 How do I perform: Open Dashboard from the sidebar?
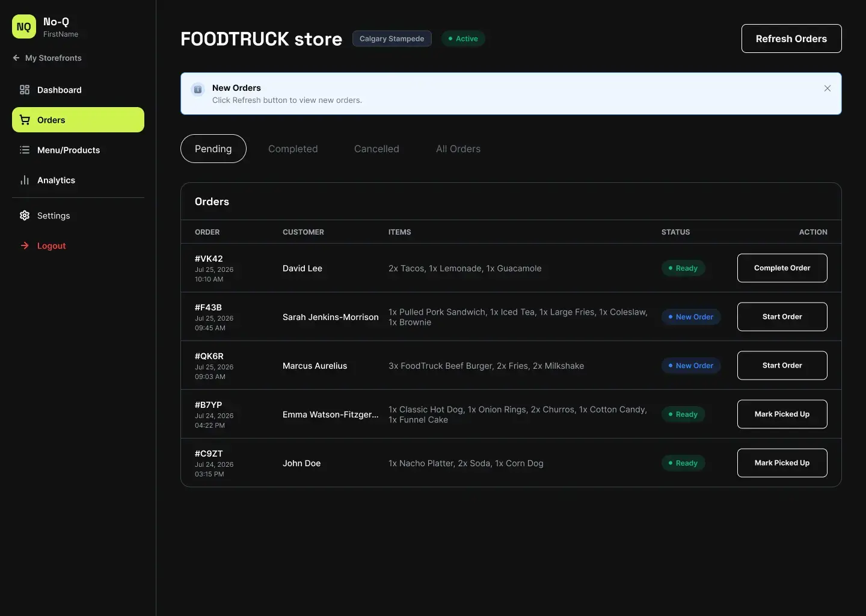click(78, 90)
